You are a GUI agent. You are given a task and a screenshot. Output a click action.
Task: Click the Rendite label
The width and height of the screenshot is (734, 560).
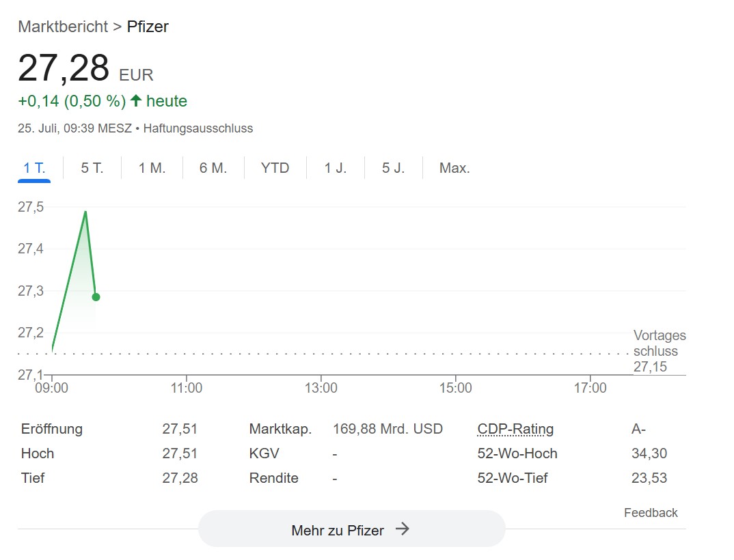pos(274,478)
